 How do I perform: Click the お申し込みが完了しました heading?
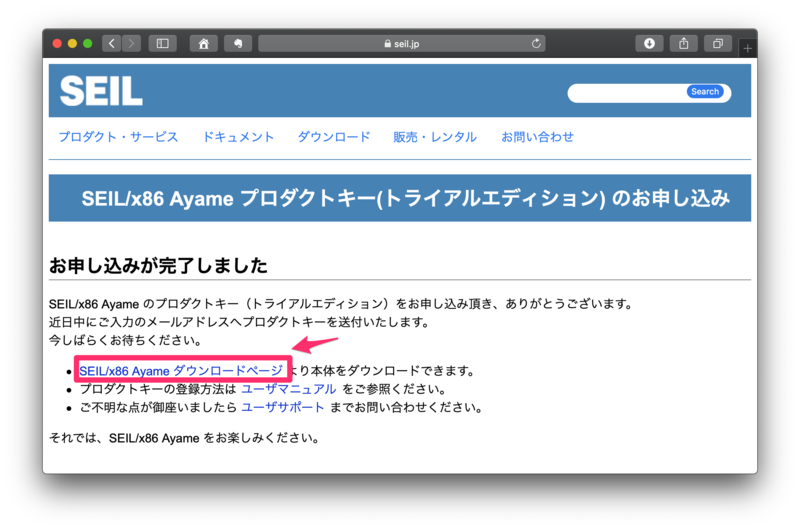[x=158, y=265]
